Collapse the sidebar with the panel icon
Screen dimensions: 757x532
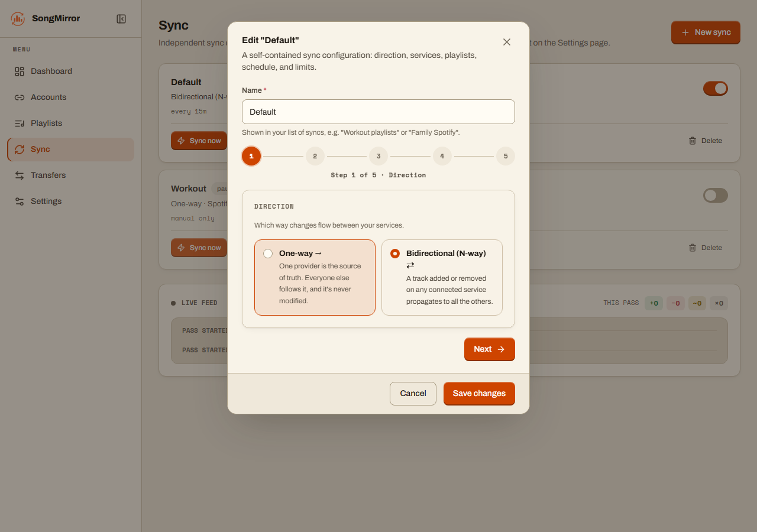[x=121, y=19]
